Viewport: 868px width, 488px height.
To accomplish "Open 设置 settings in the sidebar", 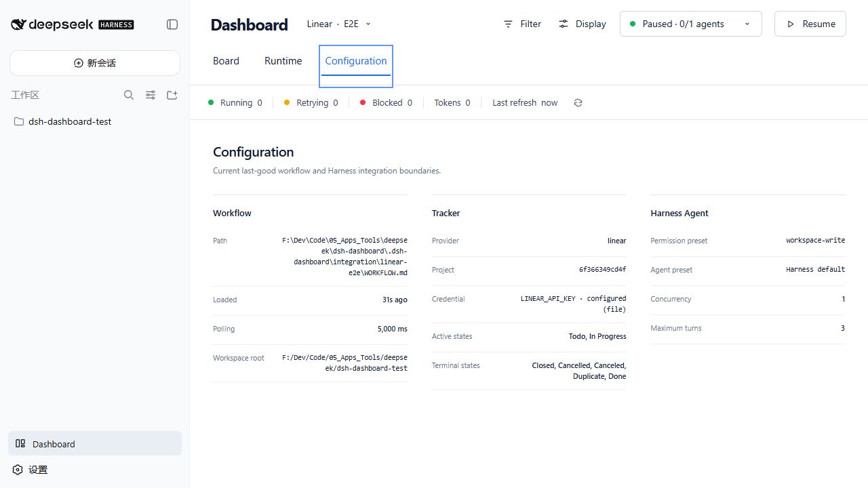I will (x=95, y=470).
